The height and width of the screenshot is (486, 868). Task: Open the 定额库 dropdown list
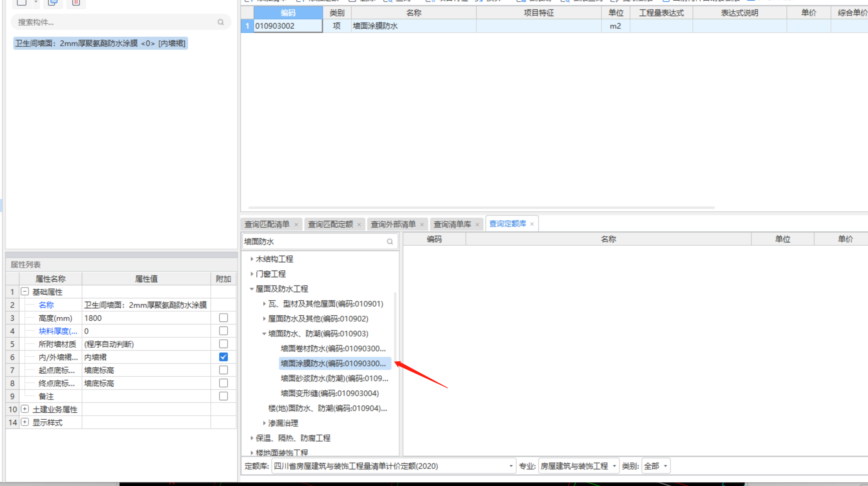pos(511,466)
